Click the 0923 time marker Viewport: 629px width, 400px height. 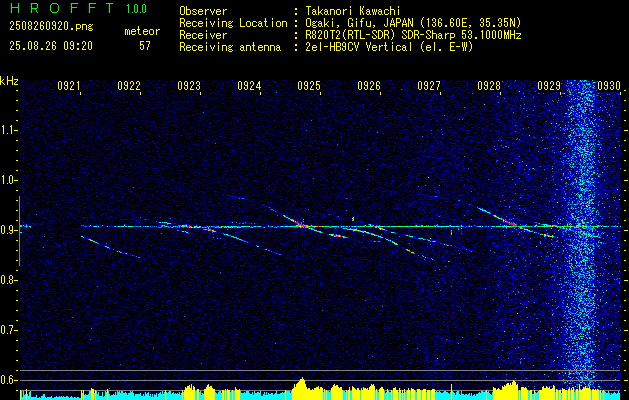[x=189, y=85]
